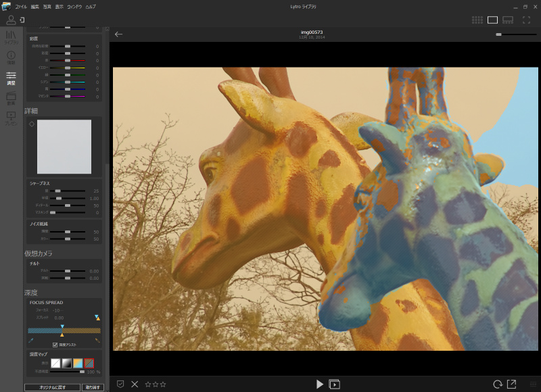This screenshot has height=392, width=541.
Task: Click the オリジナルに戻す button
Action: pyautogui.click(x=53, y=387)
